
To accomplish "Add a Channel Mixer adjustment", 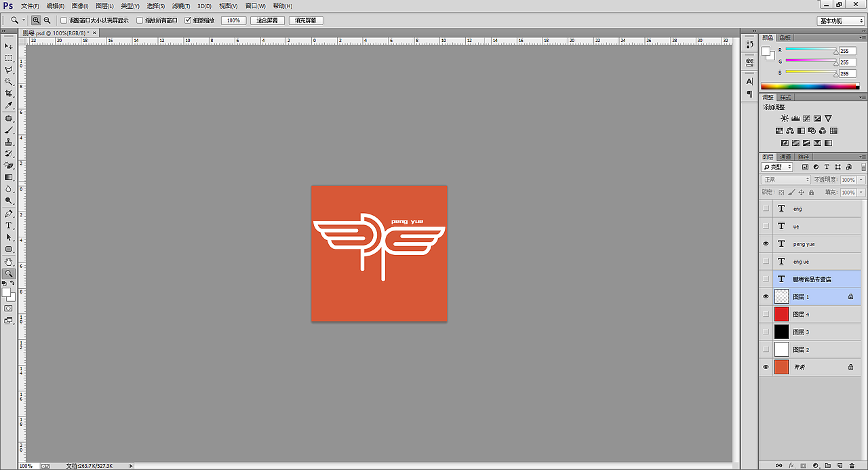I will [x=823, y=131].
